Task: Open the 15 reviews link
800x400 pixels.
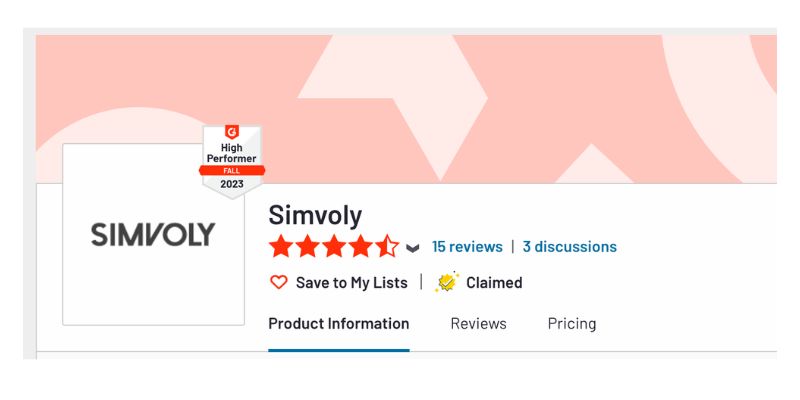Action: (x=467, y=246)
